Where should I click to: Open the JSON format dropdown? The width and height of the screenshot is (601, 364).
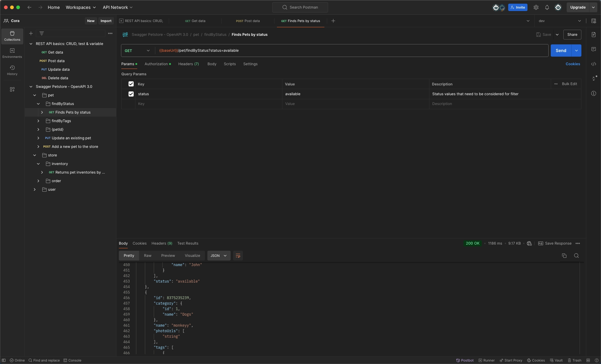point(219,256)
